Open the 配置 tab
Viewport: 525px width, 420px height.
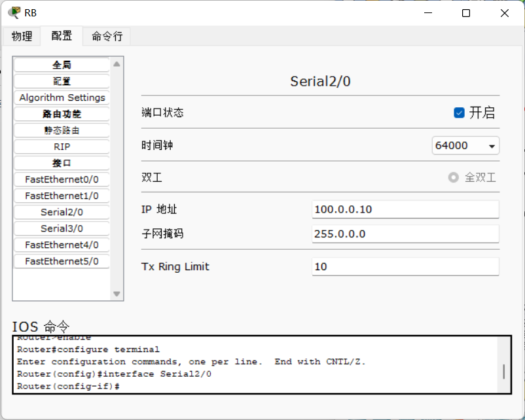click(62, 36)
